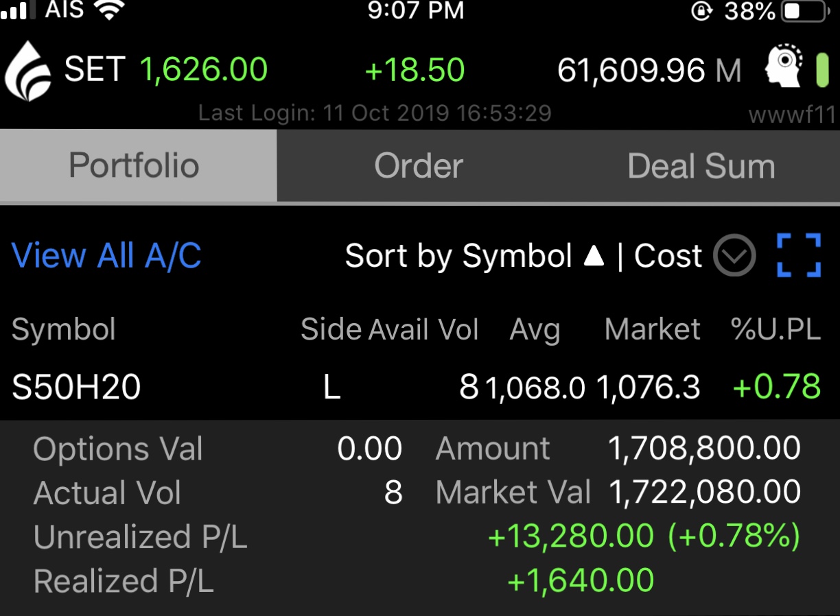
Task: Switch to the Deal Sum tab
Action: (x=701, y=166)
